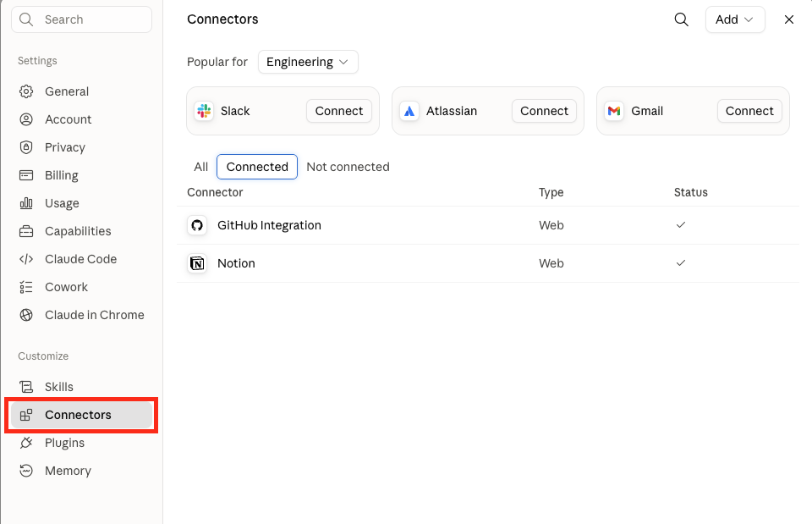Click the Cowork checklist icon
Screen dimensions: 812x524
coord(26,287)
